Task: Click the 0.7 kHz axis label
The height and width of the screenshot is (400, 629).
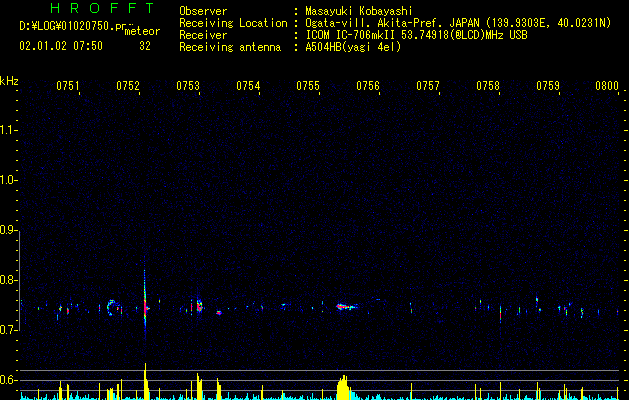Action: [8, 330]
